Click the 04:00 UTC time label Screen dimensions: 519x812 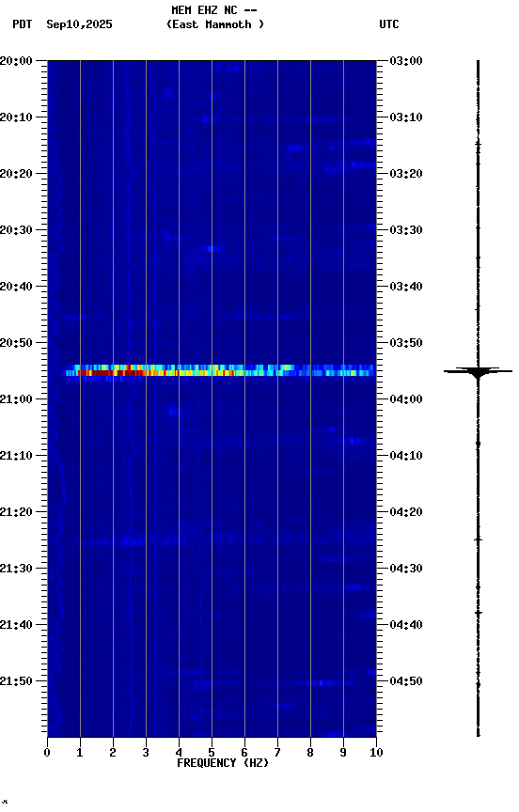406,399
